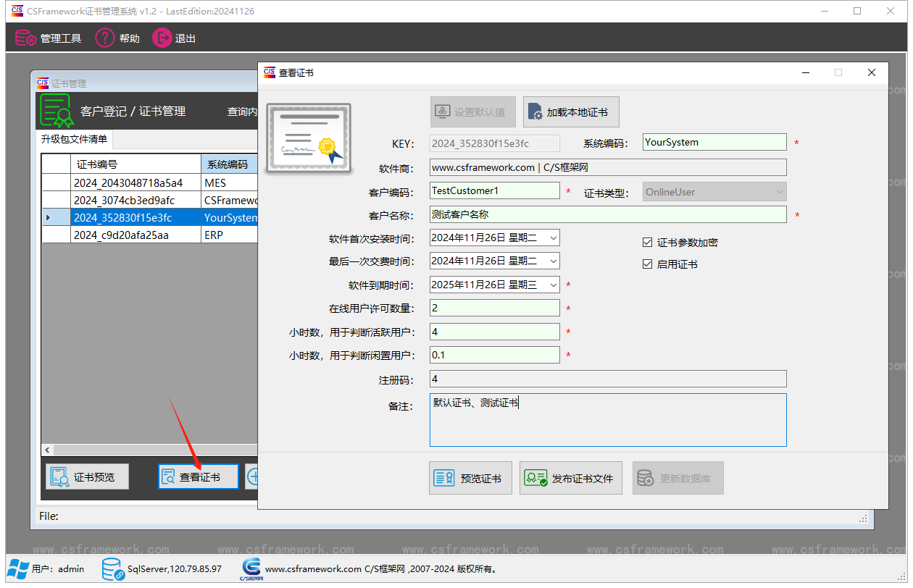This screenshot has height=588, width=913.
Task: Click the www.csframework.com copyright status text
Action: pyautogui.click(x=381, y=569)
